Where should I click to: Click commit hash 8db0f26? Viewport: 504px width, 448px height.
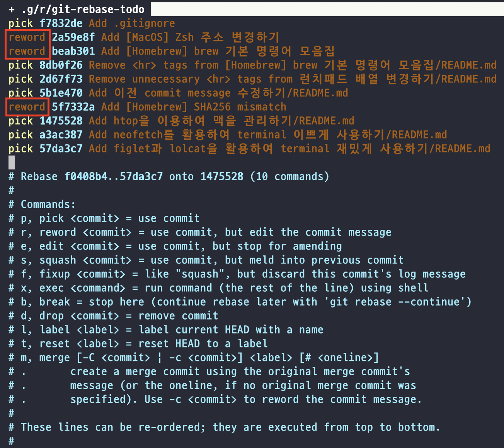pos(61,65)
